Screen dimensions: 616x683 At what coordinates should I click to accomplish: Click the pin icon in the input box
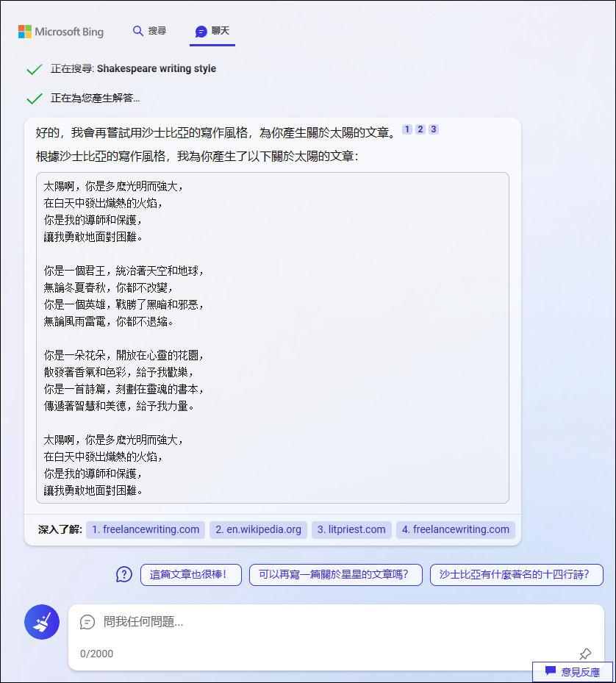(x=585, y=654)
